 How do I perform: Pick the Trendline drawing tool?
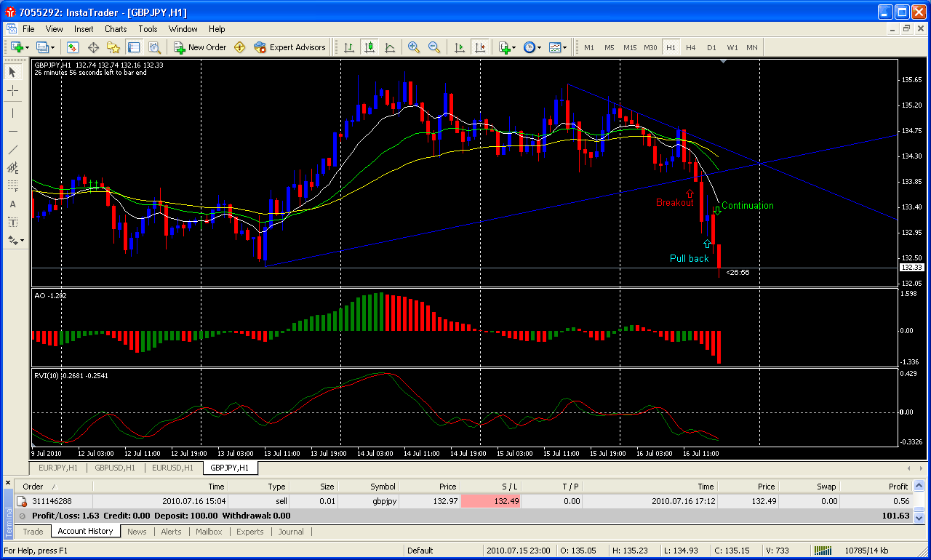(12, 150)
